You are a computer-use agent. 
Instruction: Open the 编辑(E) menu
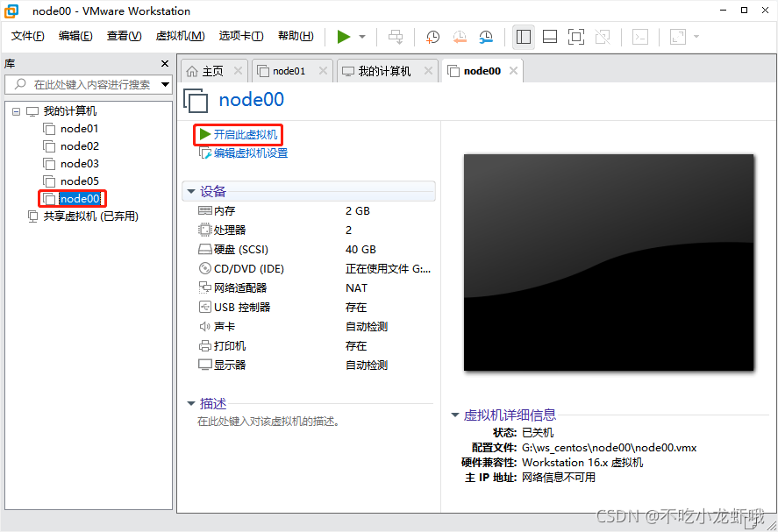tap(75, 36)
